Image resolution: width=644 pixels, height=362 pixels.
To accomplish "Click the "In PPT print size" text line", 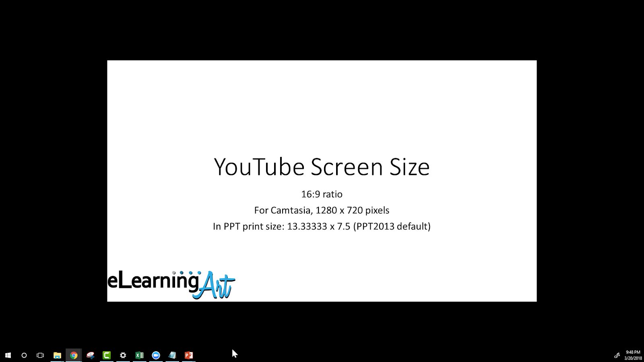I will click(x=322, y=226).
